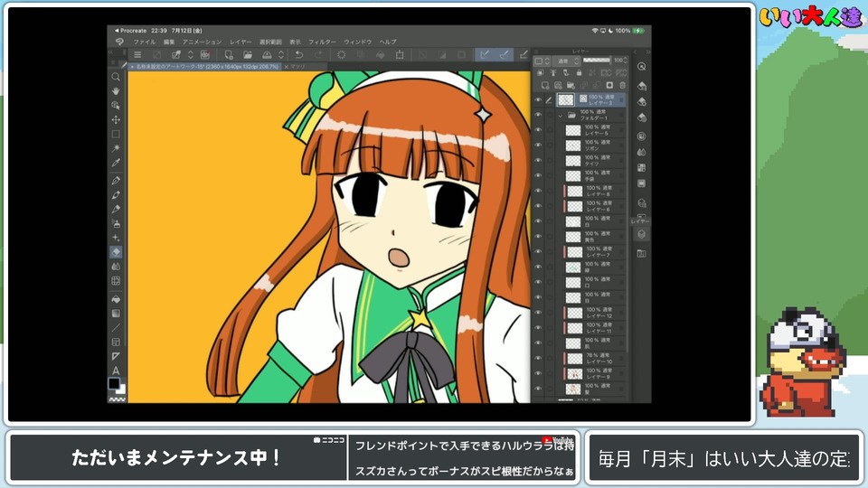Open the palette color dropdown in layer panel

click(542, 61)
